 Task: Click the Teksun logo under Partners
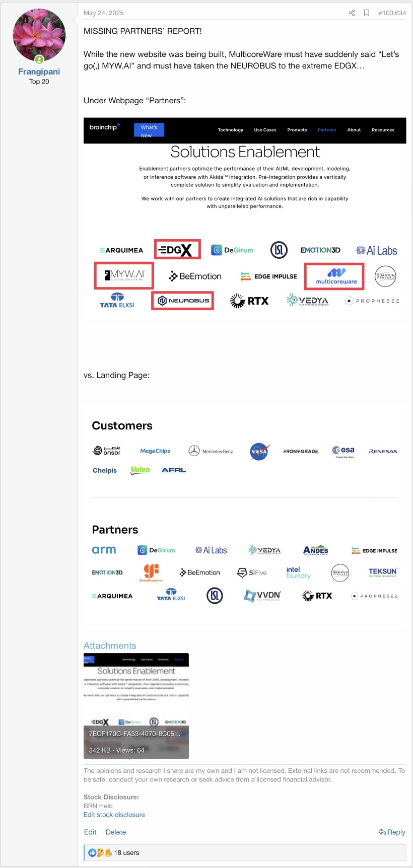coord(383,572)
